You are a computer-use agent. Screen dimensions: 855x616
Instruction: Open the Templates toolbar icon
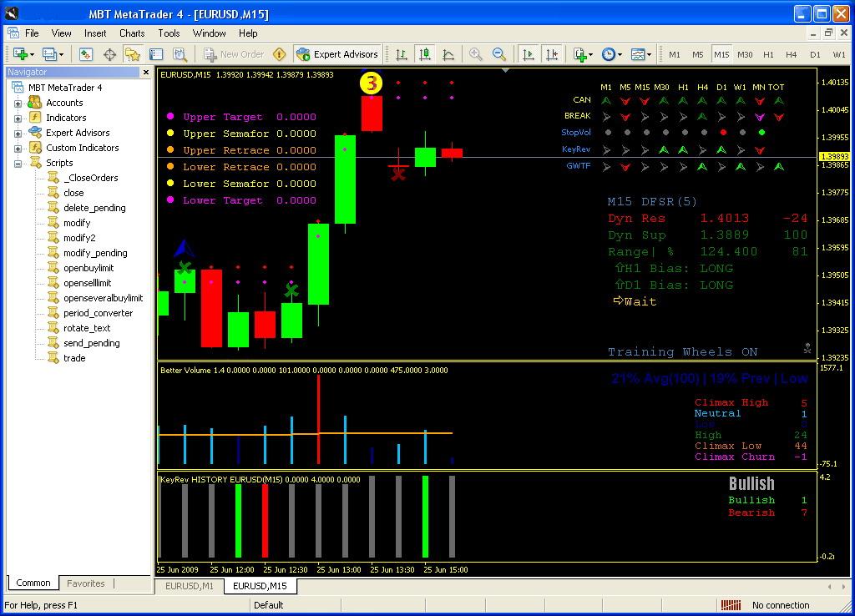pos(637,54)
